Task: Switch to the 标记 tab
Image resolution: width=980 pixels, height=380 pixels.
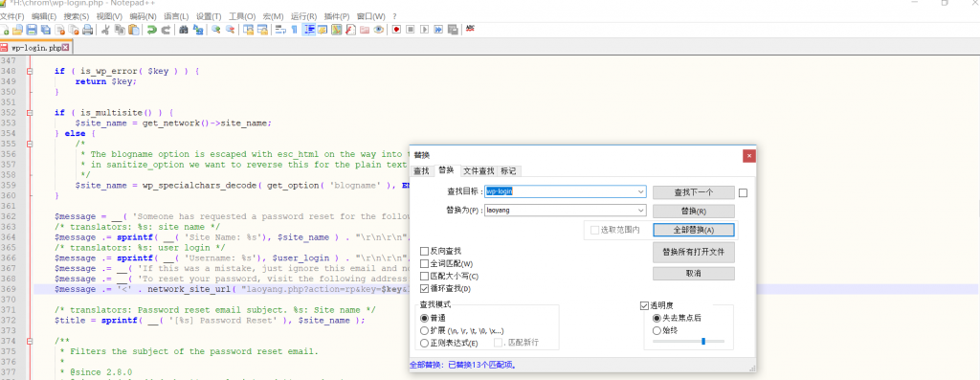Action: pos(508,170)
